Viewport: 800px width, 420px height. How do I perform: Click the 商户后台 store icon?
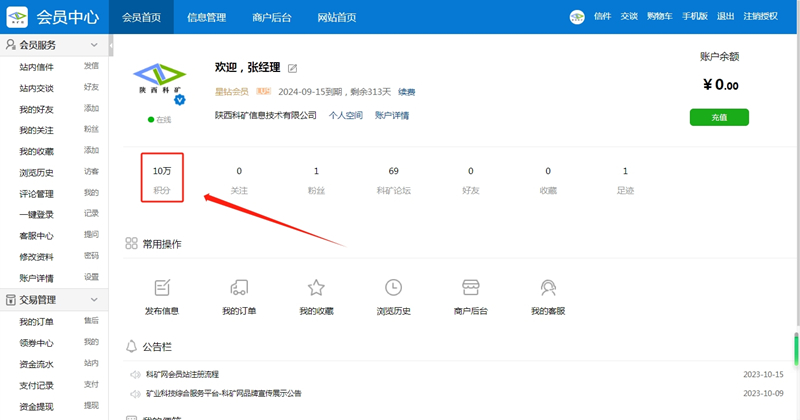tap(471, 288)
